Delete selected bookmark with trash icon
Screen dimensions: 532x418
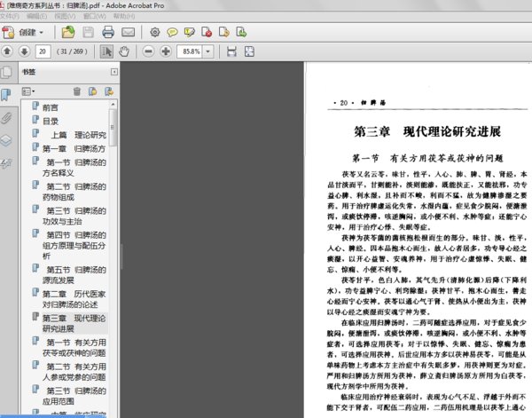[x=77, y=91]
